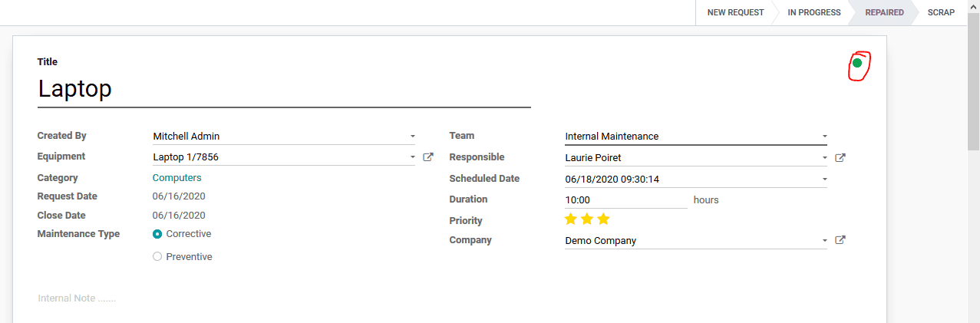Edit the Duration hours field
This screenshot has width=980, height=323.
(625, 199)
